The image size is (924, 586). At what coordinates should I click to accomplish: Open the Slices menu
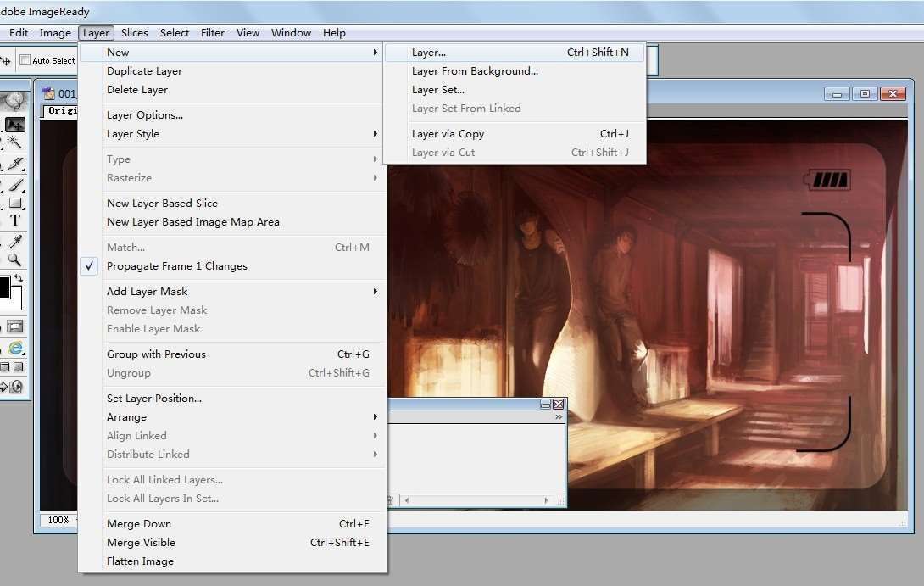(x=134, y=33)
